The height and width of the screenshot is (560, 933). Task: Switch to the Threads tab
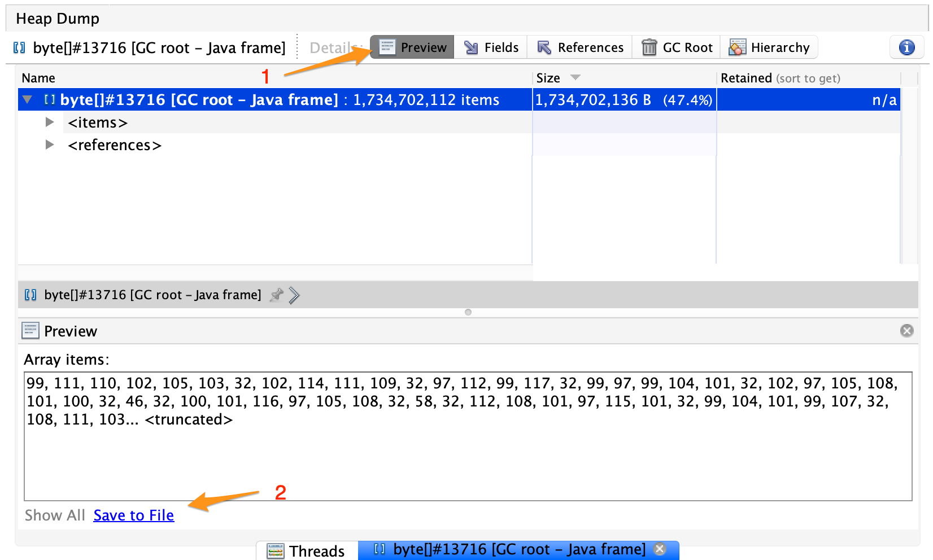pyautogui.click(x=307, y=551)
